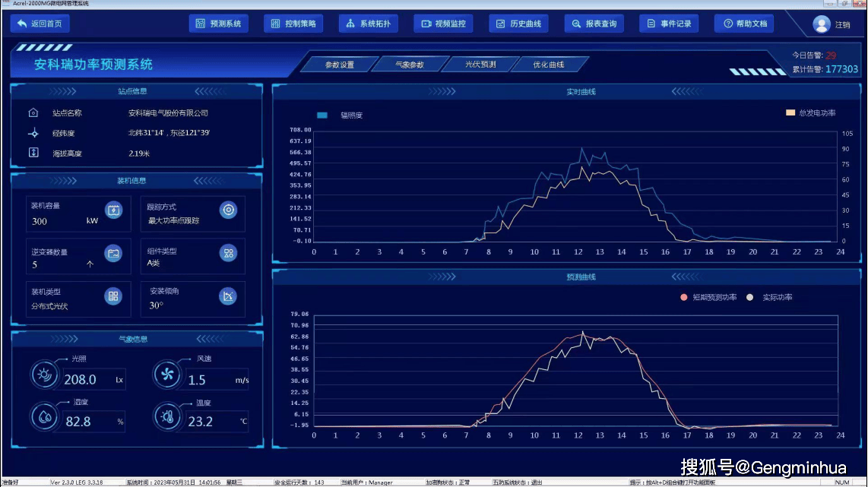Screen dimensions: 868x487
Task: Click the 最大功率点跟踪 tracking mode text
Action: click(173, 221)
